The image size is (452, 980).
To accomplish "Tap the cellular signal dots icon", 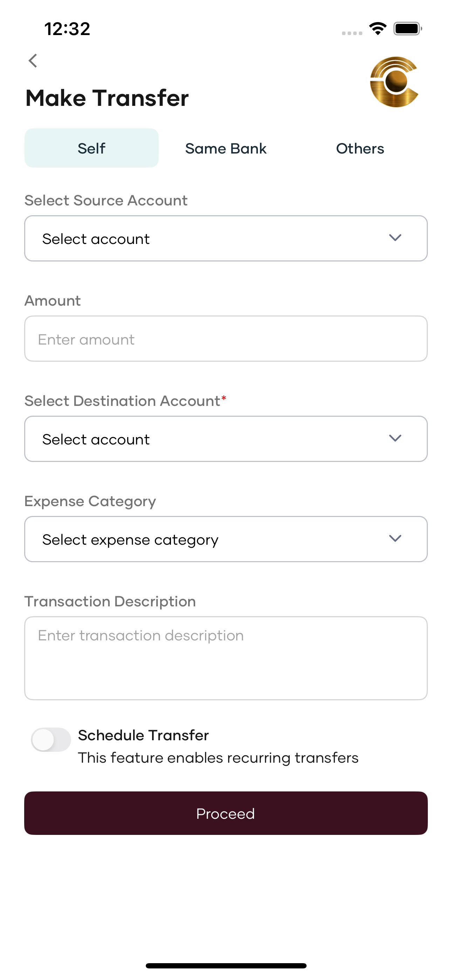I will (x=351, y=33).
